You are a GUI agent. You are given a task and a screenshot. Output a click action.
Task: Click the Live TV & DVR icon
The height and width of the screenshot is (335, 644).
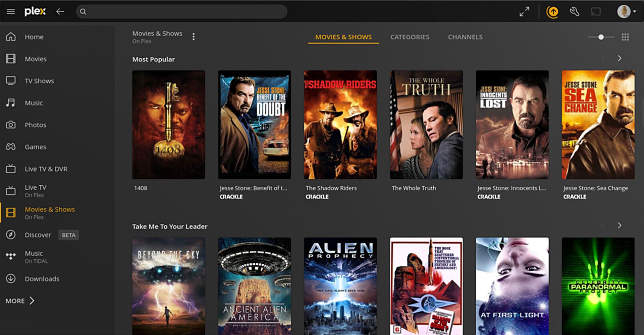pos(11,169)
